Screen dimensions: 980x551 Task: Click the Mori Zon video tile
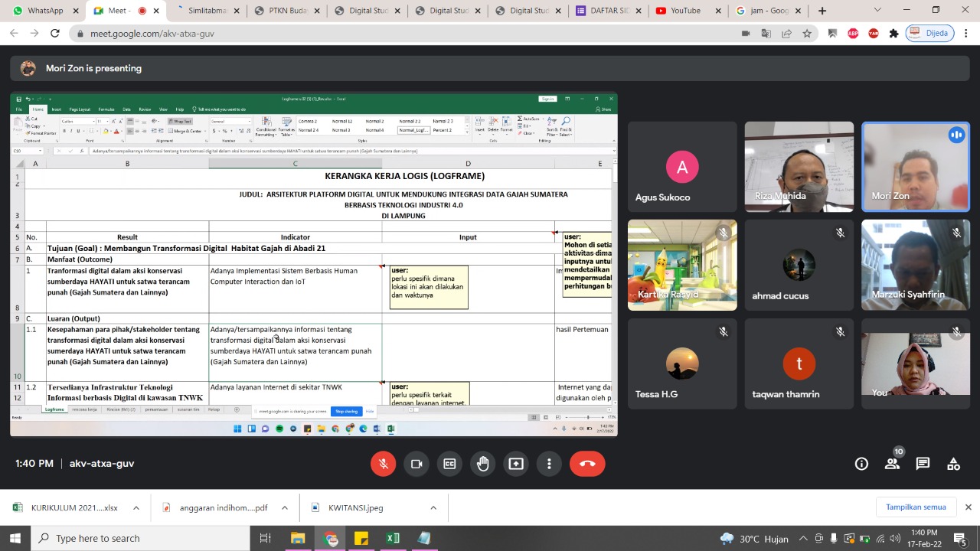[x=916, y=166]
